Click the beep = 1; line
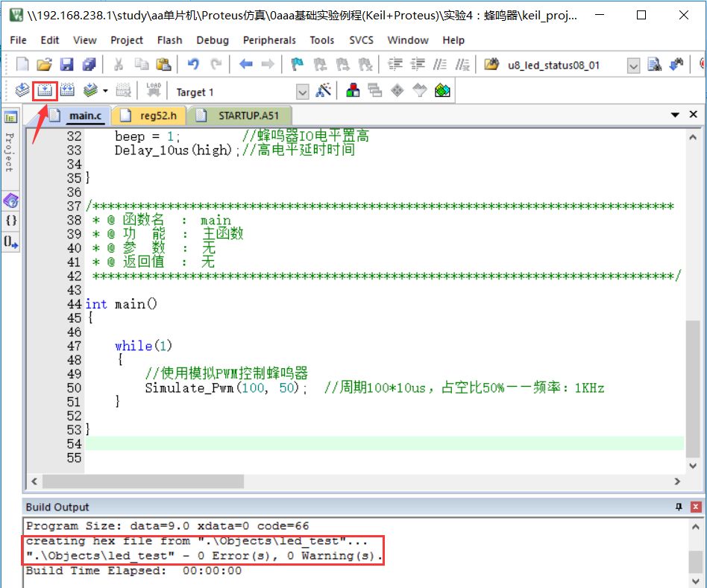Screen dimensions: 707x588 click(148, 136)
